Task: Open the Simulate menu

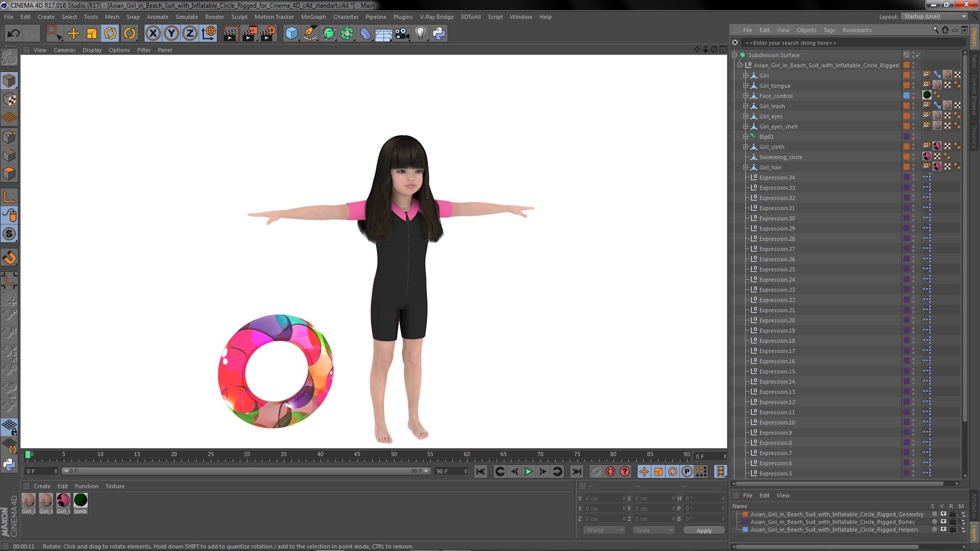Action: (x=186, y=17)
